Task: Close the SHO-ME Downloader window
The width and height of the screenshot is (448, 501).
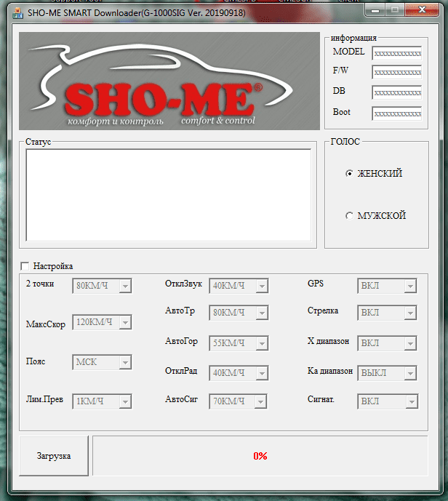Action: coord(422,10)
